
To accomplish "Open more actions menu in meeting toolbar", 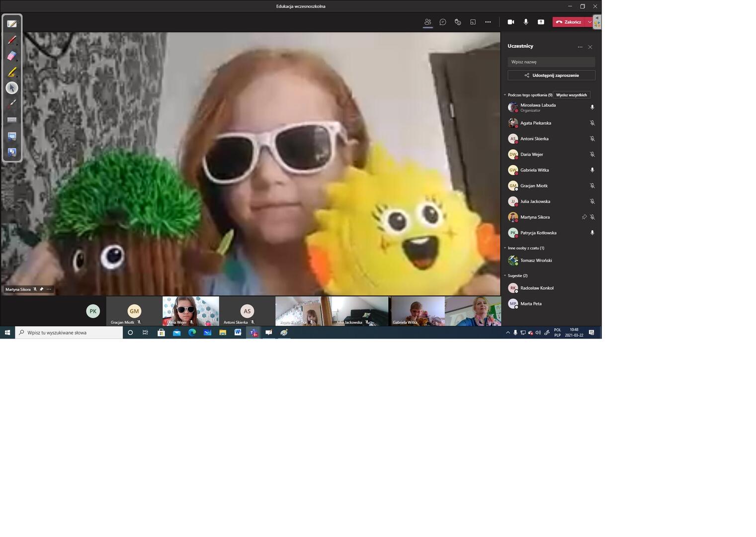I will (x=488, y=22).
